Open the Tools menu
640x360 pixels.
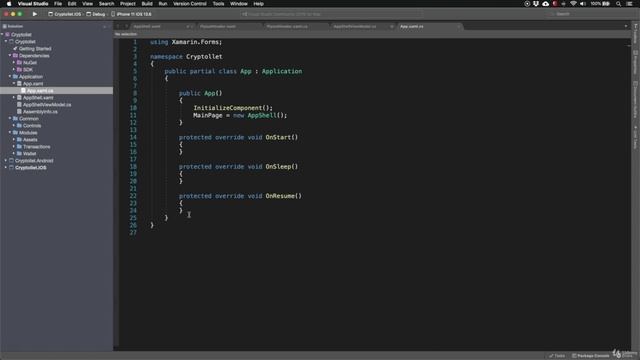click(218, 4)
